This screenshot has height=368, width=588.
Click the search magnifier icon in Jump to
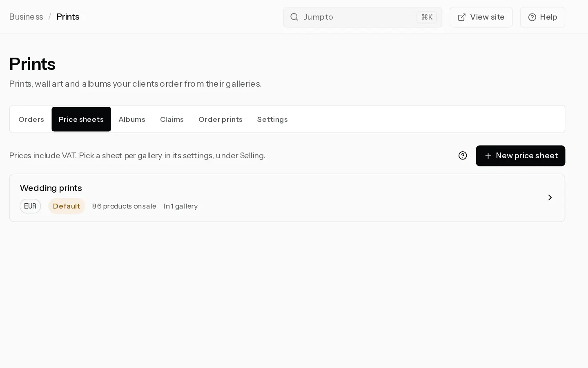[x=294, y=17]
